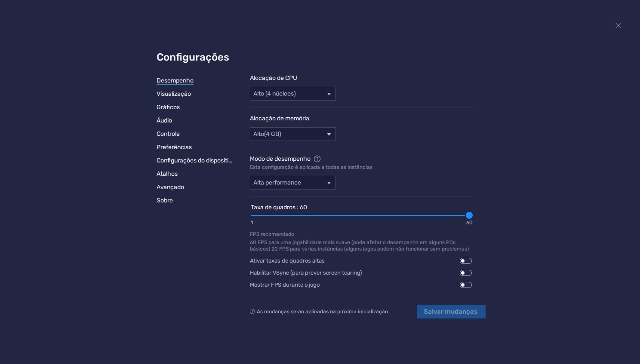This screenshot has width=640, height=364.
Task: Close the Configurações window with the X
Action: click(x=618, y=26)
